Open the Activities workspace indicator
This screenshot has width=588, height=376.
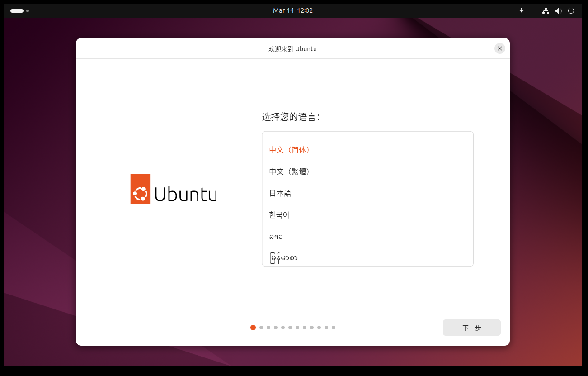[x=19, y=11]
